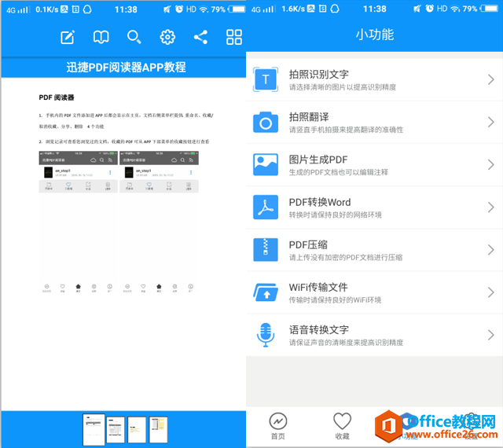The height and width of the screenshot is (448, 503).
Task: Tap the zip file icon for PDF压缩
Action: 266,250
